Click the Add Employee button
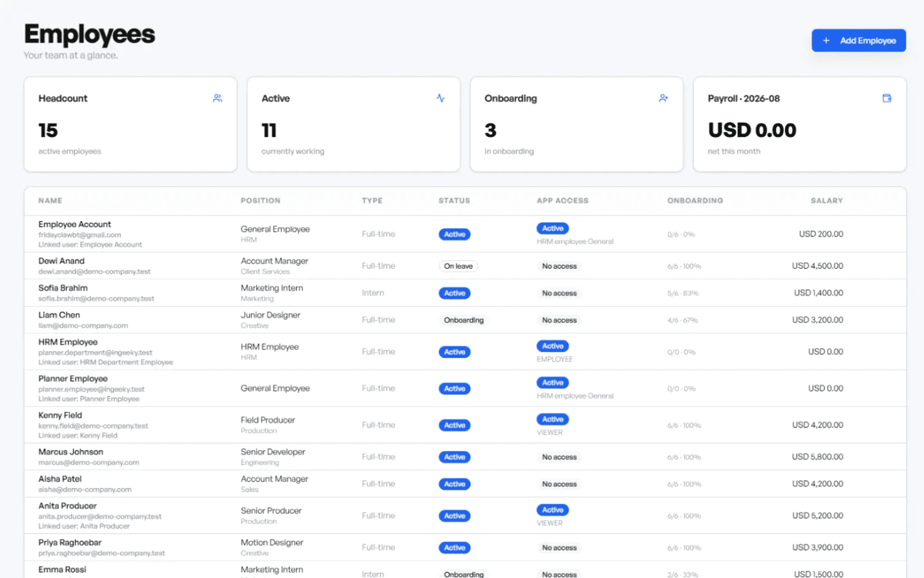The width and height of the screenshot is (924, 578). [x=859, y=40]
